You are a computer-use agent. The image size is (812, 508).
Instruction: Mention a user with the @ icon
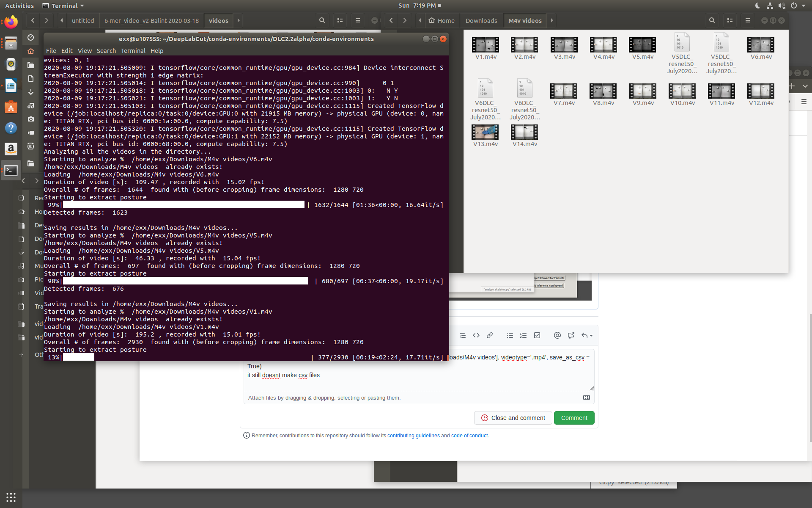557,335
